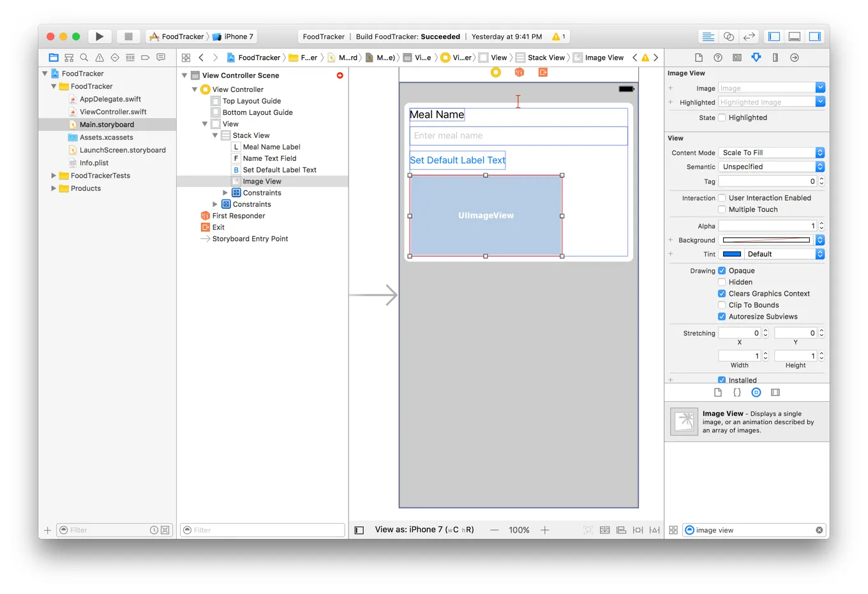This screenshot has width=868, height=594.
Task: Go back in editor history
Action: click(201, 57)
